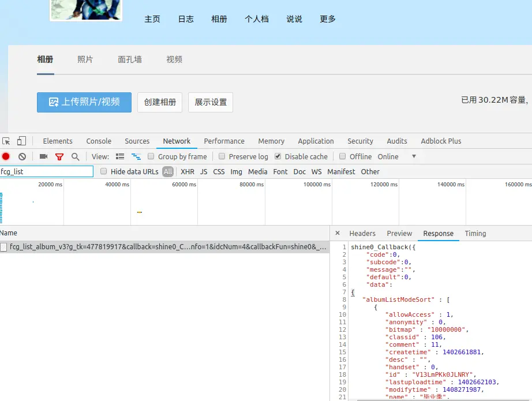Click the profile avatar thumbnail
Viewport: 532px width, 401px height.
click(86, 10)
